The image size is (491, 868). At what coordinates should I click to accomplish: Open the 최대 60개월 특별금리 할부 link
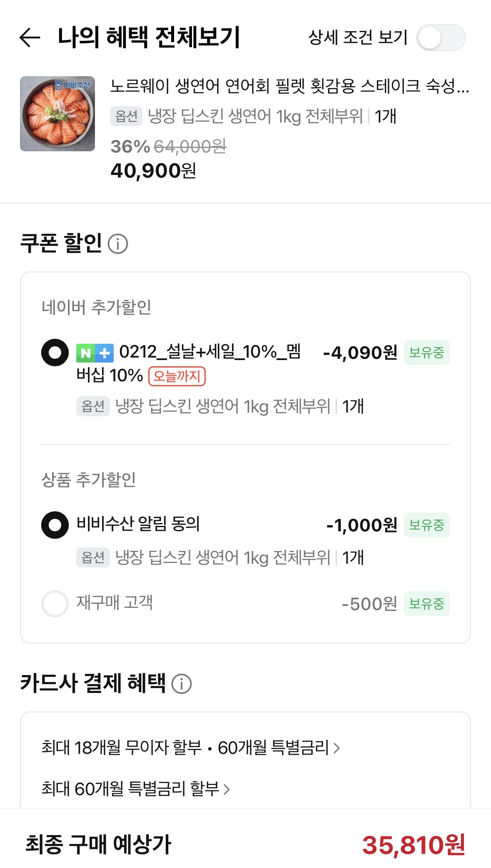130,789
